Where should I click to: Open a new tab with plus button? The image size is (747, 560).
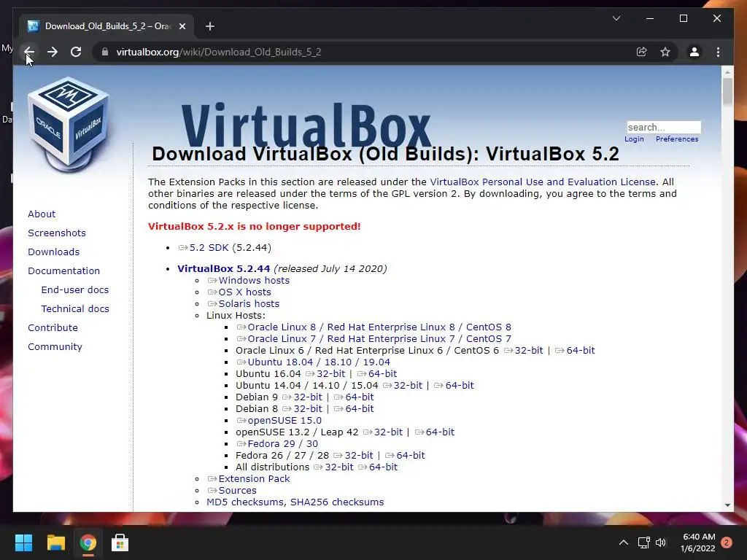click(x=210, y=26)
